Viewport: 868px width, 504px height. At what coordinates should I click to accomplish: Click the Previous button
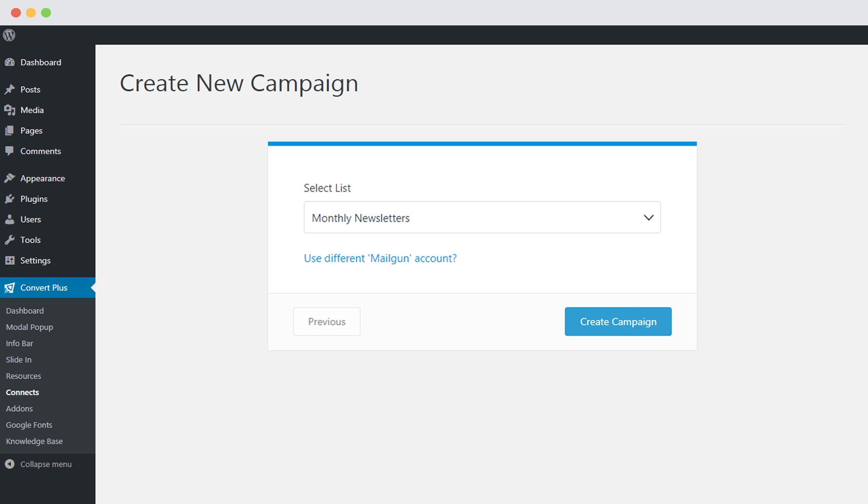click(x=327, y=321)
